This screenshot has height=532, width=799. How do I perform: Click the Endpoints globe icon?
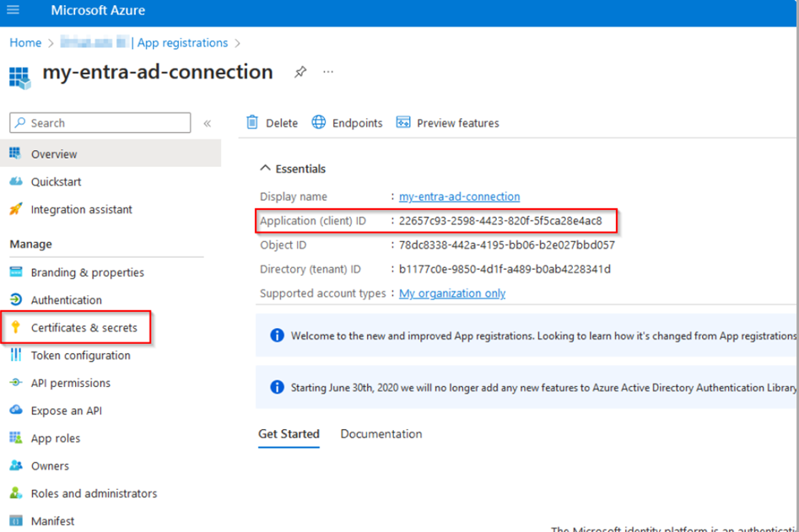tap(319, 122)
